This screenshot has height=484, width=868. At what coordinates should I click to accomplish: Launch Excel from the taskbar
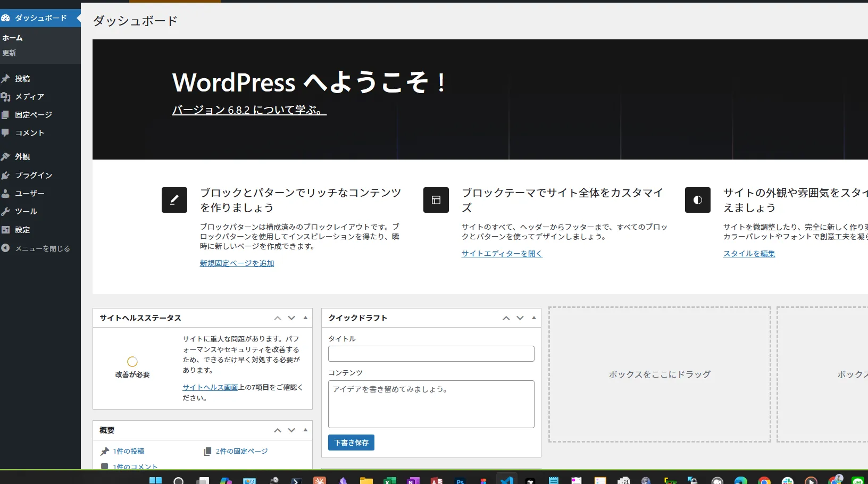point(389,480)
